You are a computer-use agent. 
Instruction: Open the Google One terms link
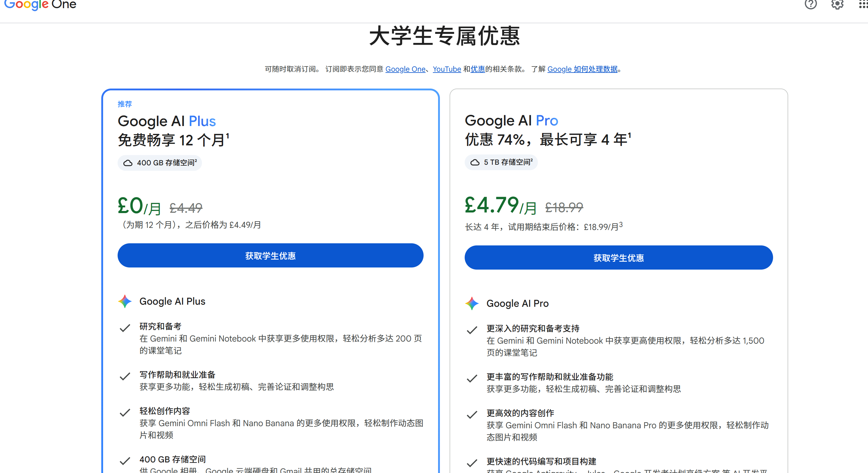pyautogui.click(x=405, y=69)
